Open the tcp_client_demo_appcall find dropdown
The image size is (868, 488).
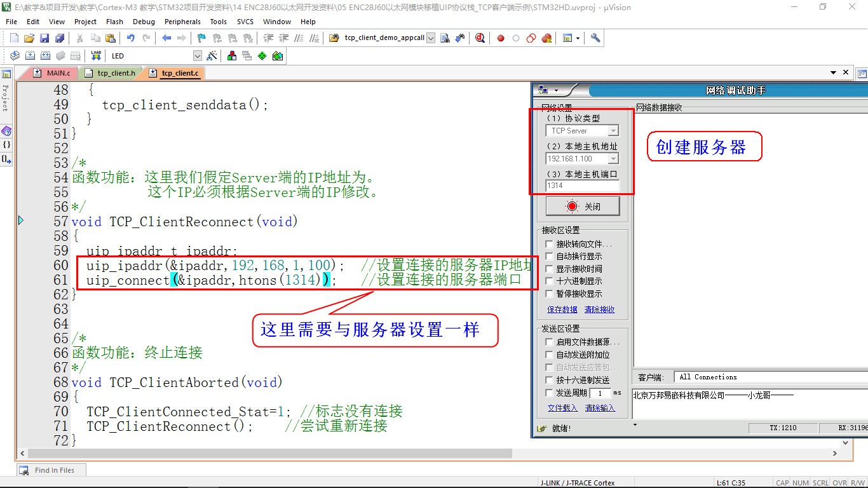(x=431, y=38)
